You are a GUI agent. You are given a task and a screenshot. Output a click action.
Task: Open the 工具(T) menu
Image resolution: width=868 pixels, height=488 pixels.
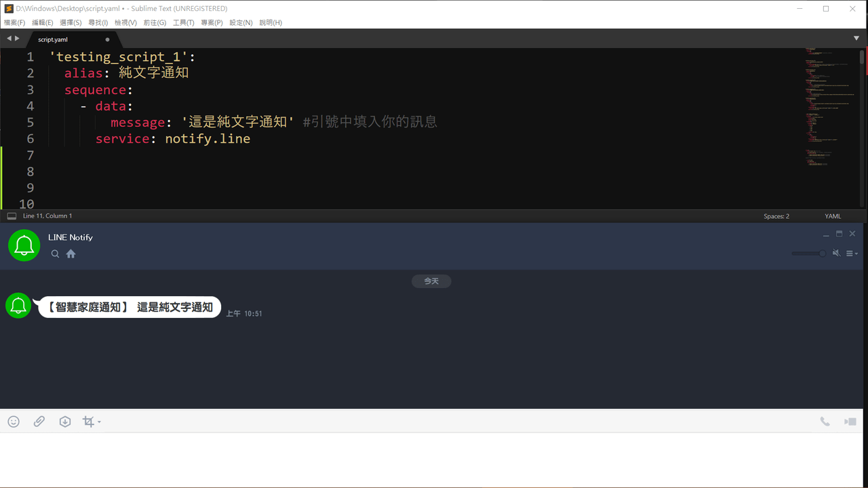[x=183, y=22]
